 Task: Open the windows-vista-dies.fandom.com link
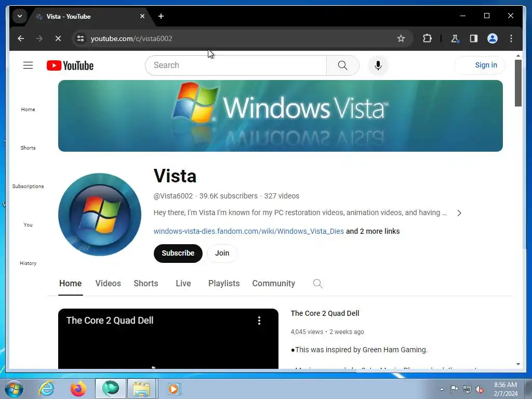coord(248,231)
